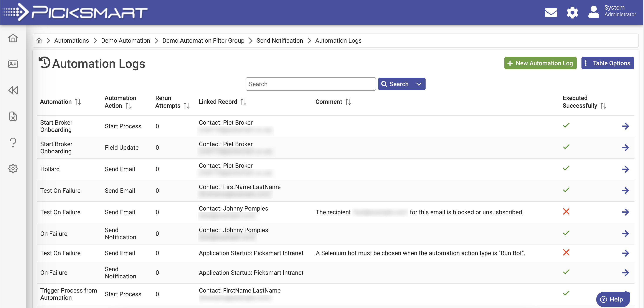Open the Hollard log row arrow

pyautogui.click(x=625, y=169)
